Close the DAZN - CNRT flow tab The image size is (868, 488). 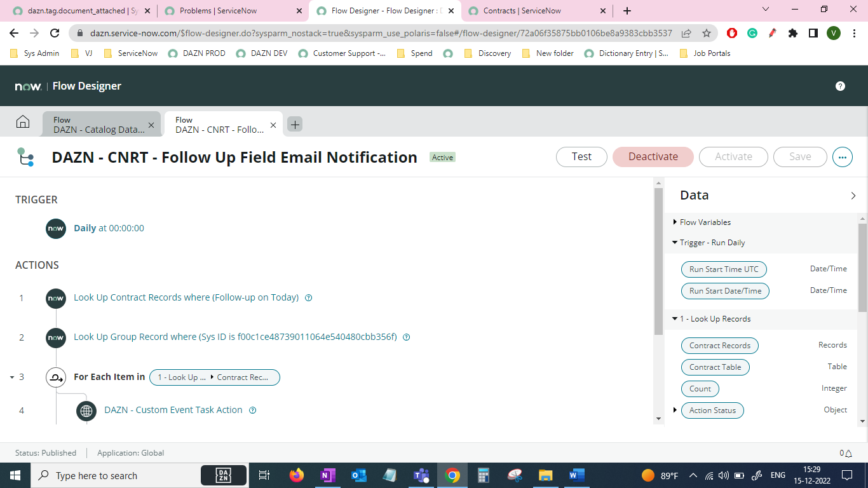coord(273,125)
